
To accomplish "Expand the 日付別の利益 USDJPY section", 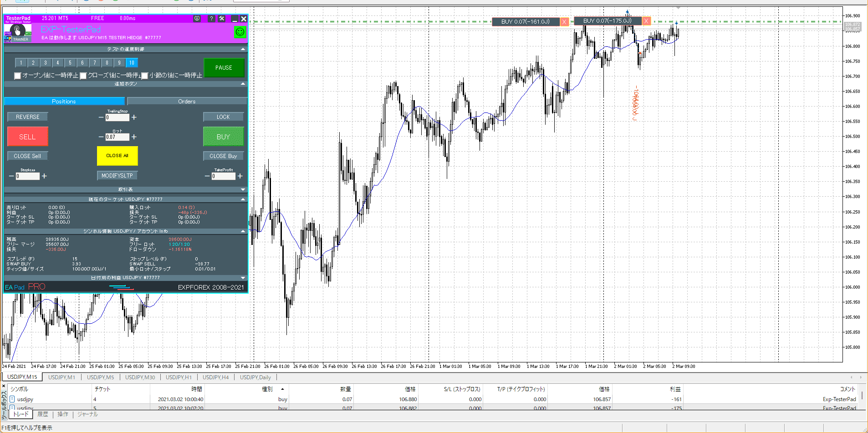I will (243, 278).
